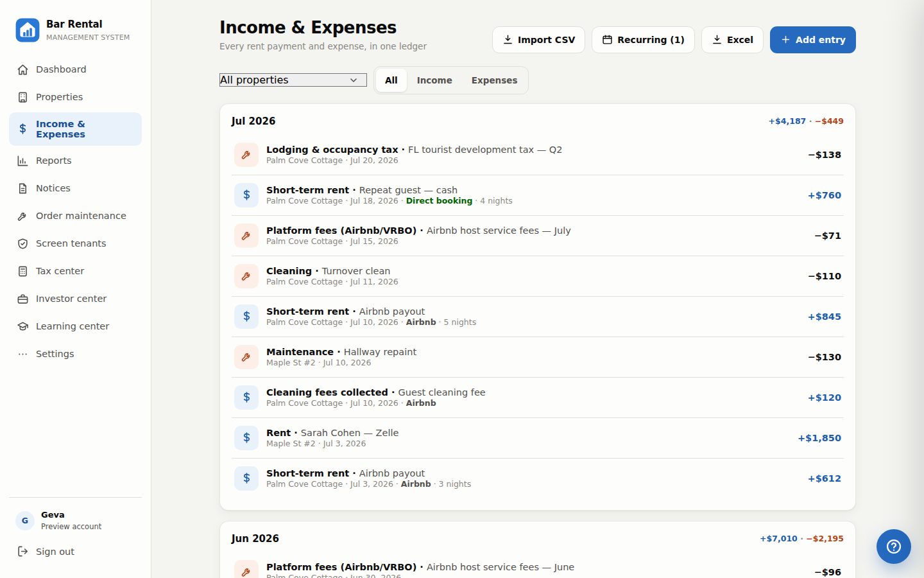Open the Hallway repaint maintenance entry

click(538, 357)
